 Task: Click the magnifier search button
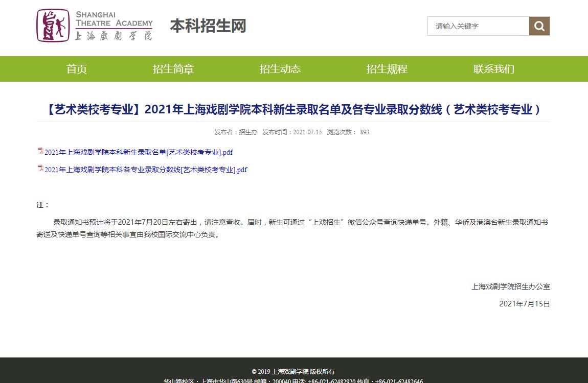click(x=539, y=26)
